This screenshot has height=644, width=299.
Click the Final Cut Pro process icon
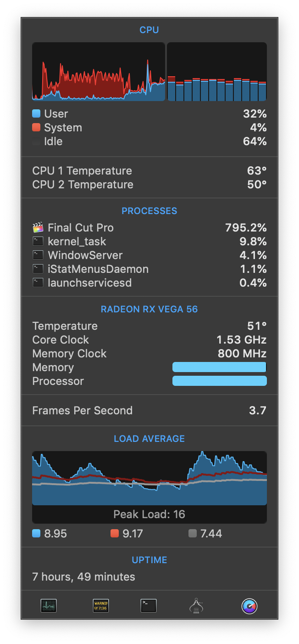point(38,228)
